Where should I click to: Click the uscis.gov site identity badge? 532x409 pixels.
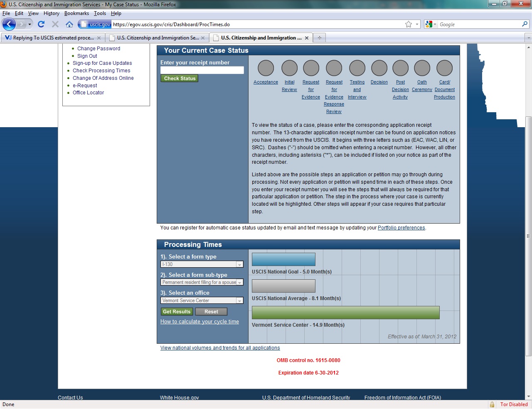(x=96, y=25)
